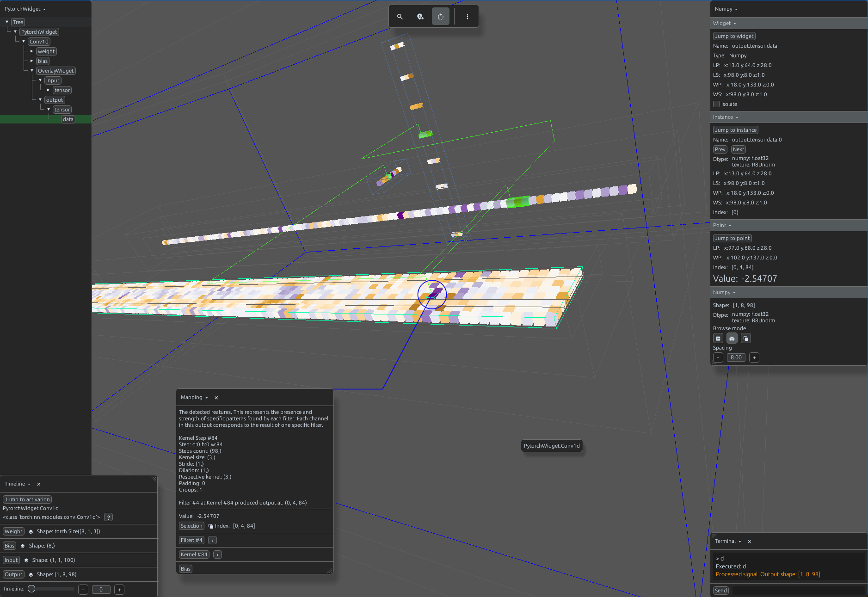Open the Numpy panel title dropdown
868x597 pixels.
point(726,9)
